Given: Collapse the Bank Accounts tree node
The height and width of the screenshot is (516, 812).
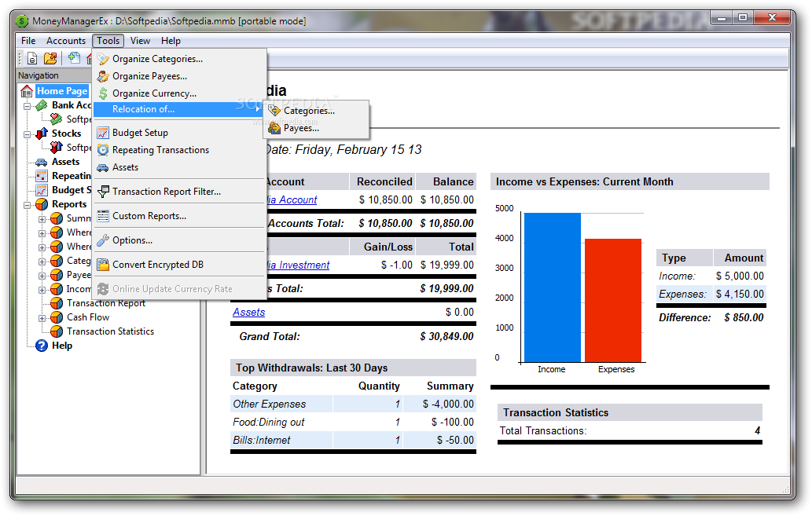Looking at the screenshot, I should point(27,106).
